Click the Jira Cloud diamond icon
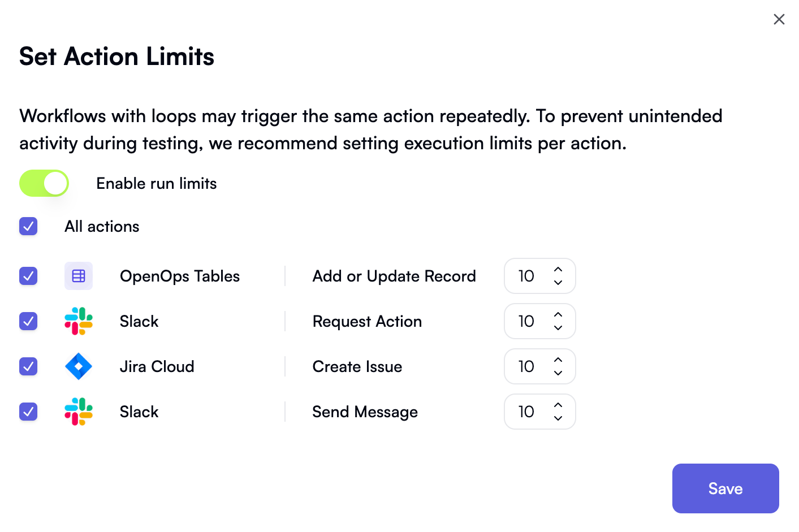799x532 pixels. [x=78, y=366]
